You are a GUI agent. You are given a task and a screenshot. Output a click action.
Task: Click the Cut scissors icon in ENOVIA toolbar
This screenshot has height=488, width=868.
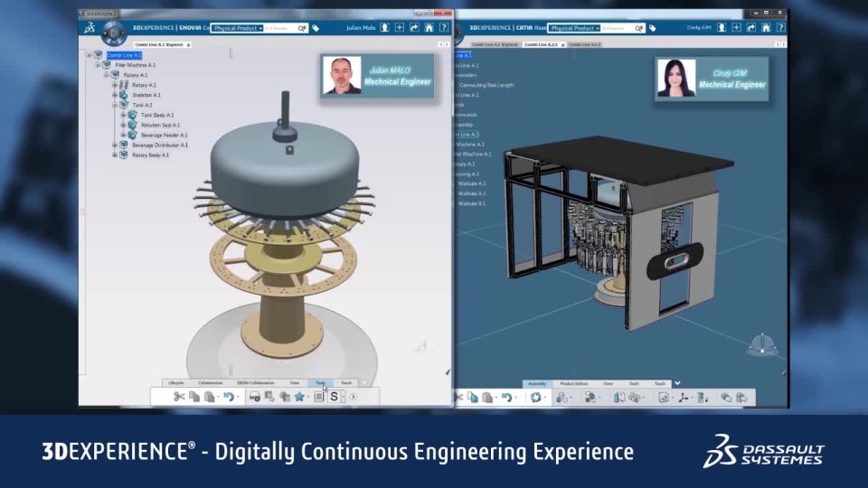(179, 396)
